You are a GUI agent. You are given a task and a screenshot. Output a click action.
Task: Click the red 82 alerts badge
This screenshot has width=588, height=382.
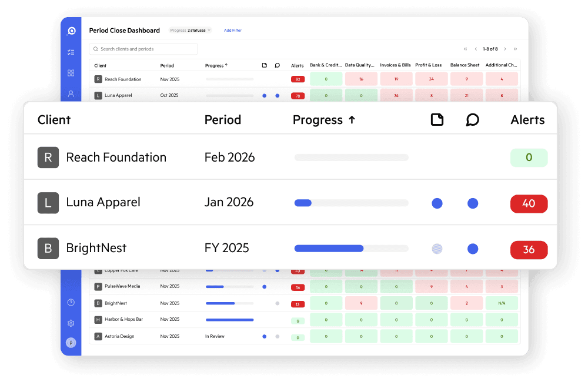(x=298, y=79)
